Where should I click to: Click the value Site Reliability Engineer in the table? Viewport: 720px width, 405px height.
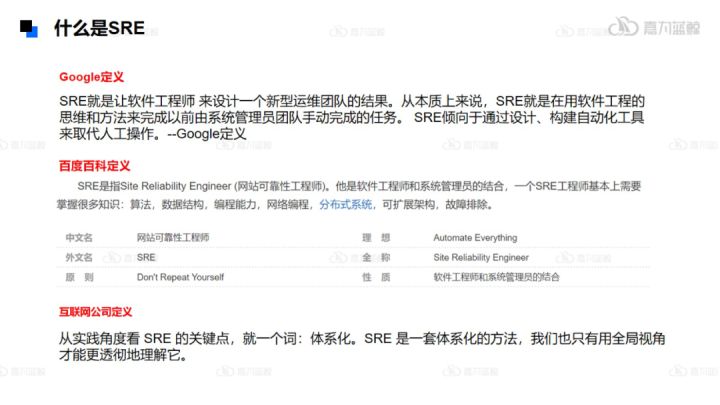(x=481, y=258)
